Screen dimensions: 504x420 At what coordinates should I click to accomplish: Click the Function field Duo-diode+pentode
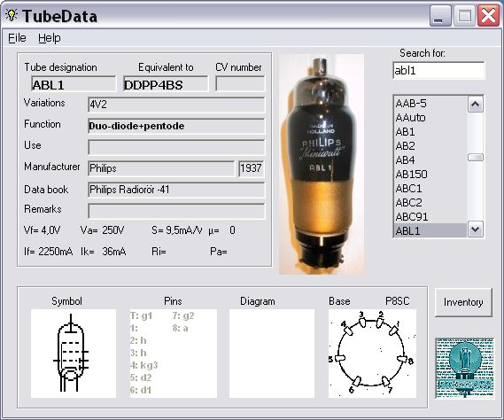point(176,126)
